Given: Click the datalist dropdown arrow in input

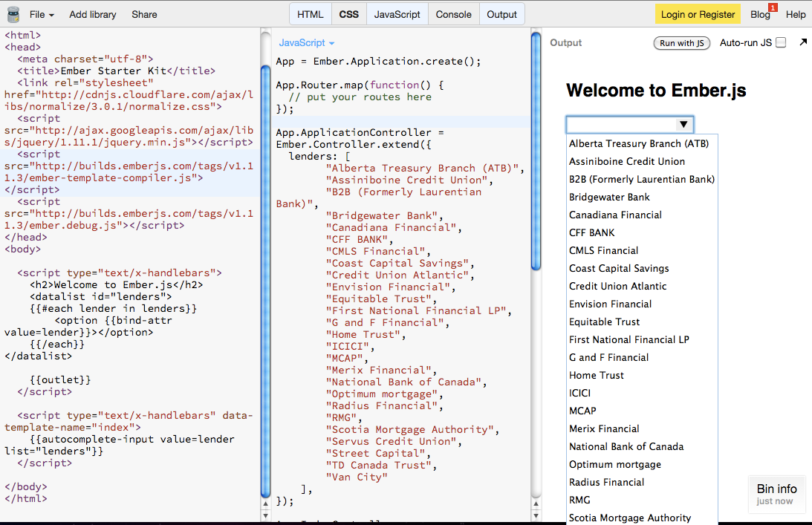Looking at the screenshot, I should click(x=683, y=124).
